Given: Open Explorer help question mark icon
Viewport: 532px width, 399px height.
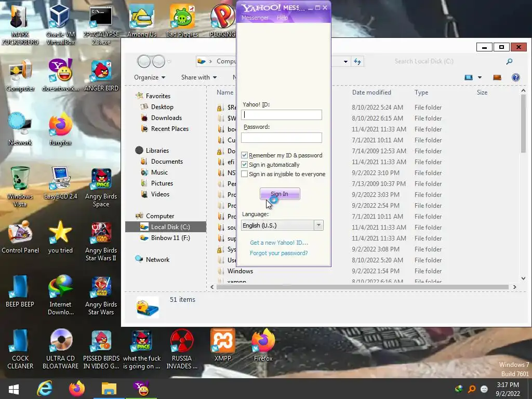Looking at the screenshot, I should click(x=516, y=77).
